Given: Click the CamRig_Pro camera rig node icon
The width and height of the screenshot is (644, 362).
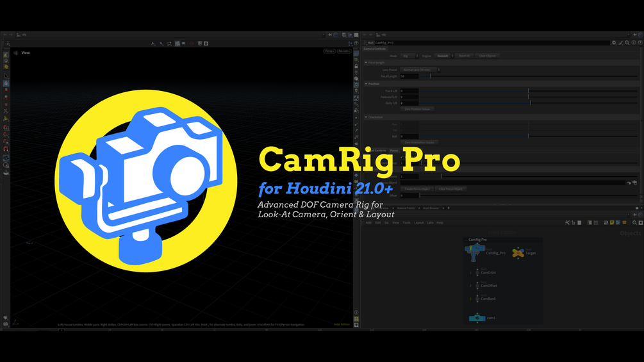Looking at the screenshot, I should pos(474,252).
